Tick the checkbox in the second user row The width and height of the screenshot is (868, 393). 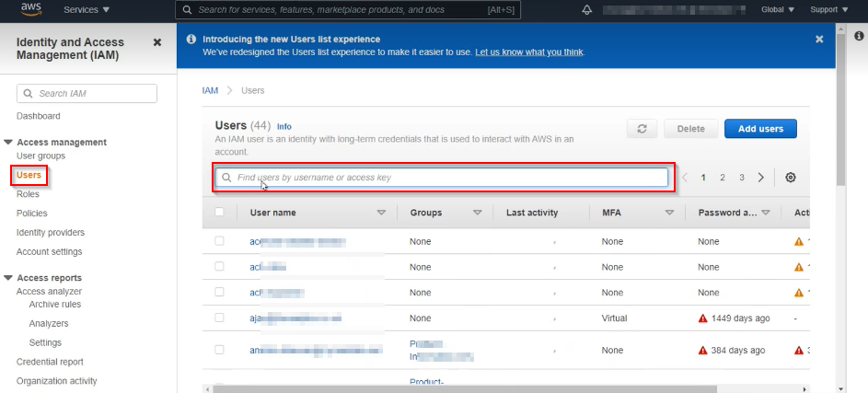219,266
